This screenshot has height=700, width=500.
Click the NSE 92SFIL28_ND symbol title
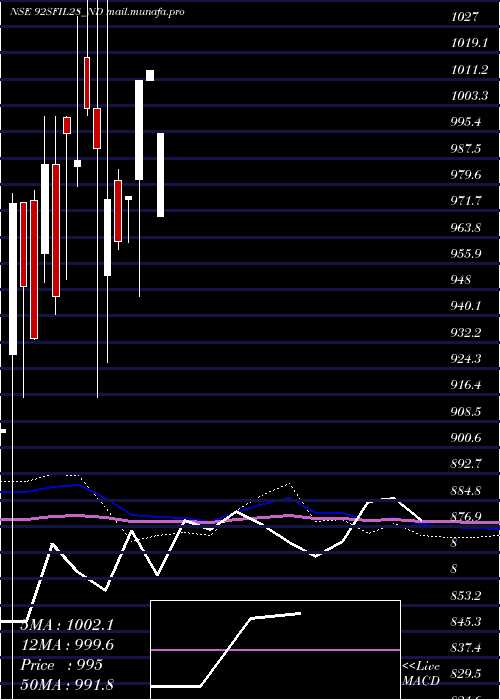[x=57, y=12]
